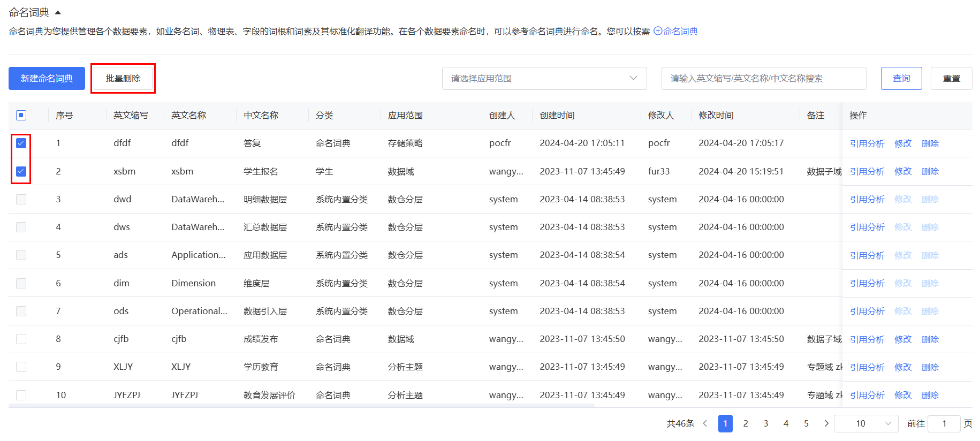Screen dimensions: 980x441
Task: Click 修改 for row JYFZPJ
Action: 903,395
